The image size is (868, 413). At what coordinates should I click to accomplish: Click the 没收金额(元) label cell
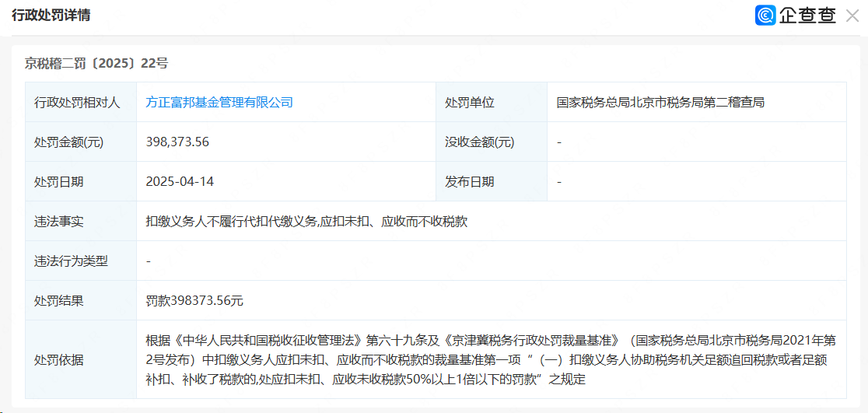pyautogui.click(x=492, y=142)
